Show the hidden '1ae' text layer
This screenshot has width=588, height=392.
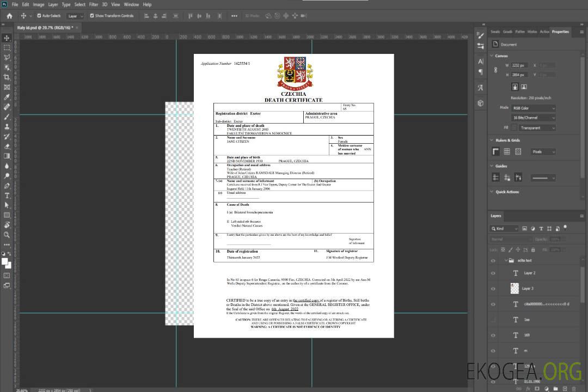click(493, 320)
